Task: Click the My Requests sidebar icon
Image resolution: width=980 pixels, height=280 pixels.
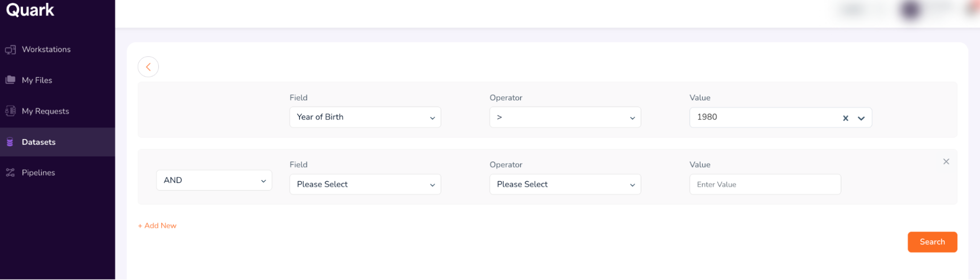Action: point(10,111)
